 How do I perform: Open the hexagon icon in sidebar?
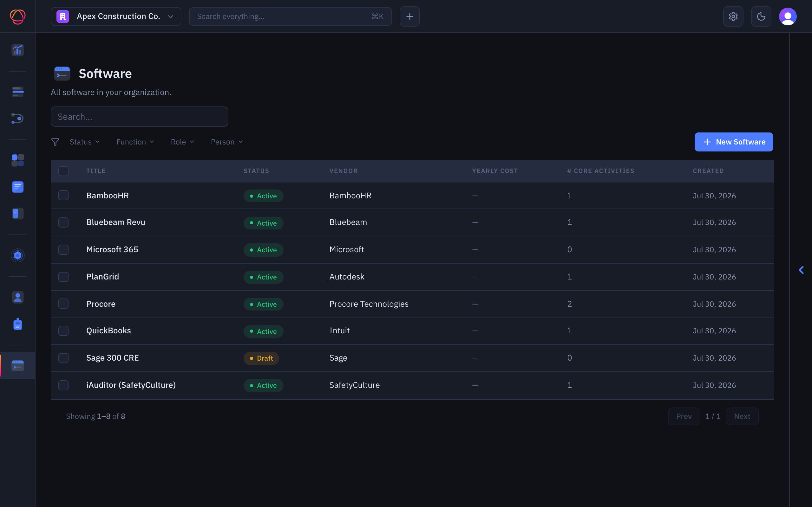[x=17, y=255]
